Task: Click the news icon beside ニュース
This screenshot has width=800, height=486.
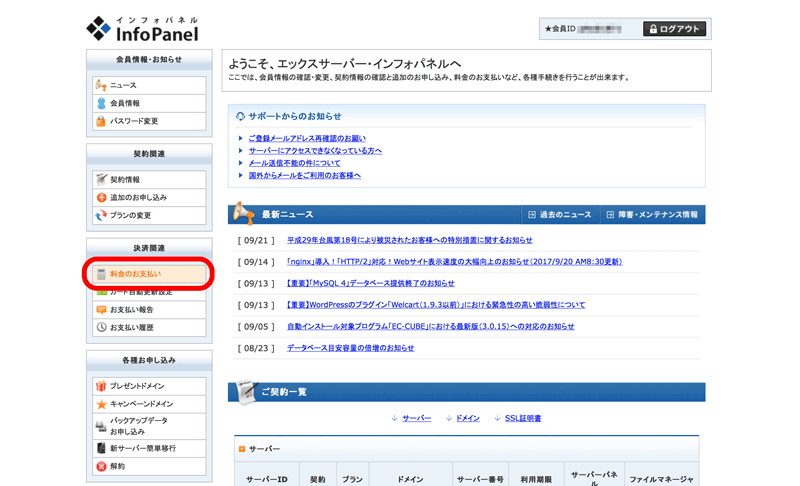Action: (101, 85)
